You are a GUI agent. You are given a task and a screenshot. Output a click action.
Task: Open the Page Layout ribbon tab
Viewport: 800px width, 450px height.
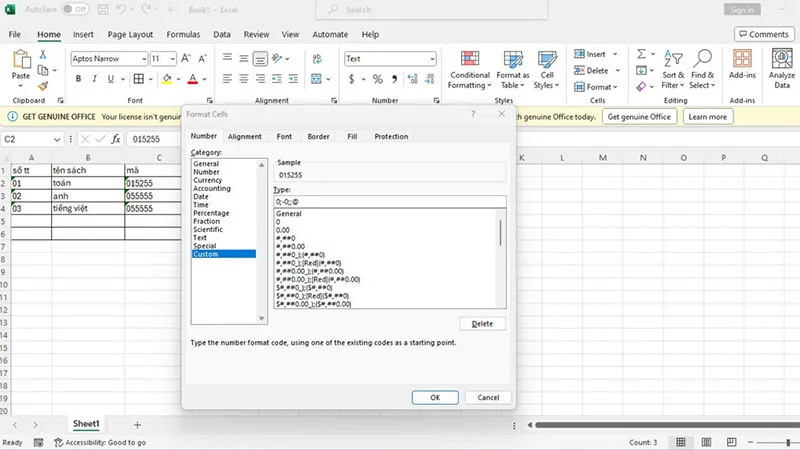tap(130, 34)
